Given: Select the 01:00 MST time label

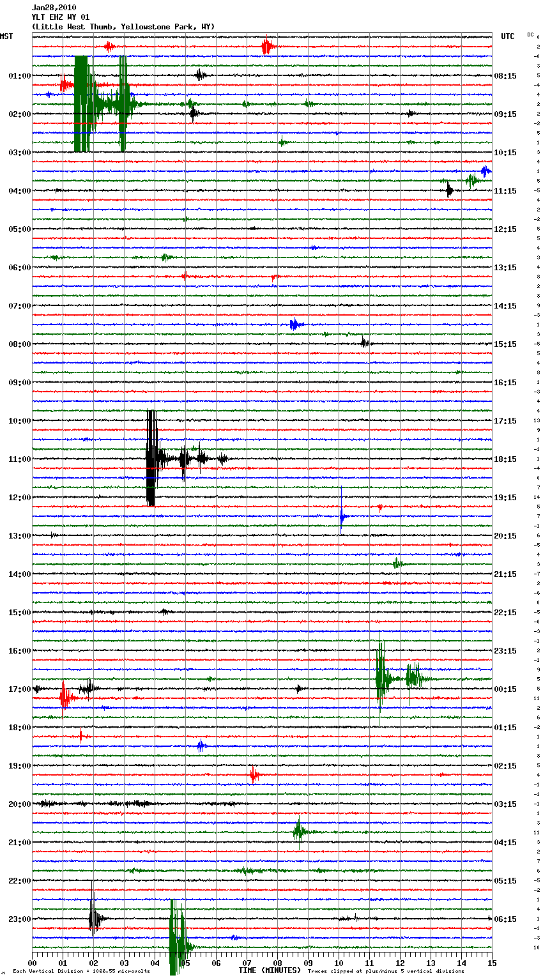Looking at the screenshot, I should coord(20,76).
